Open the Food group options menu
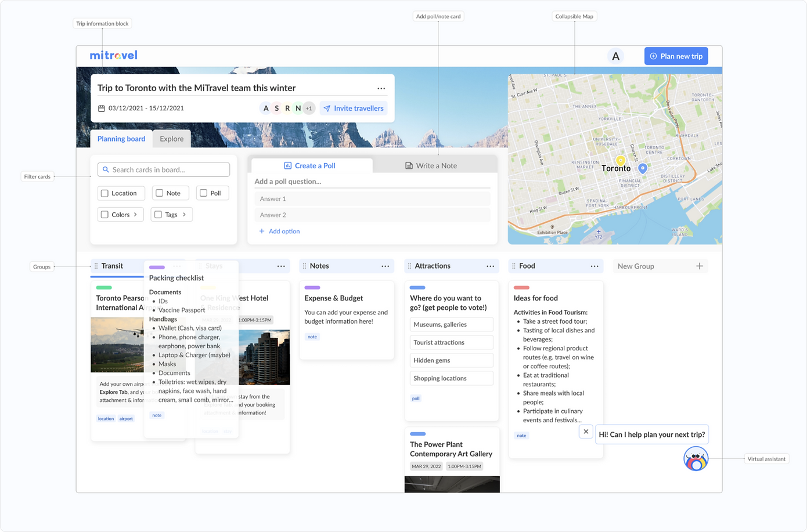The image size is (807, 532). pyautogui.click(x=595, y=266)
